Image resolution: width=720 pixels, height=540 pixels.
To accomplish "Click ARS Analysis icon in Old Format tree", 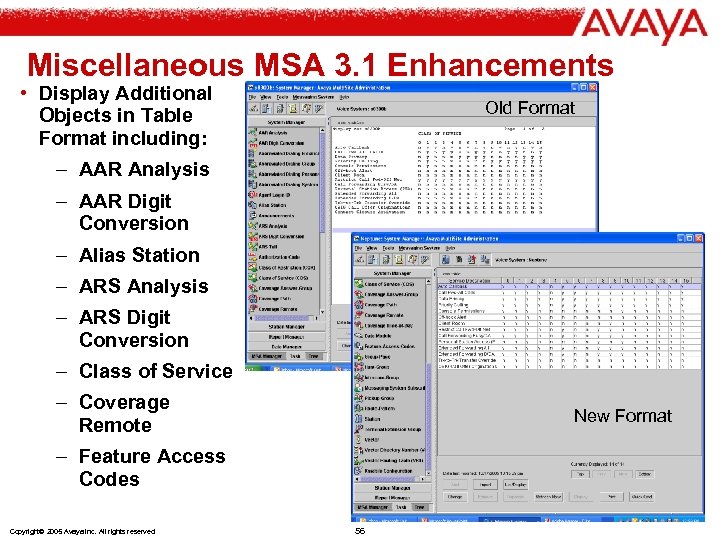I will tap(253, 226).
